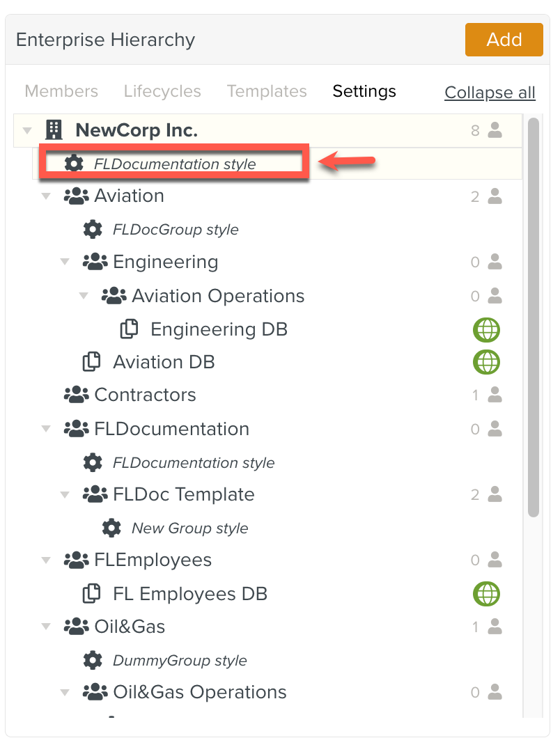Click the green globe for FL Employees DB

(x=487, y=594)
